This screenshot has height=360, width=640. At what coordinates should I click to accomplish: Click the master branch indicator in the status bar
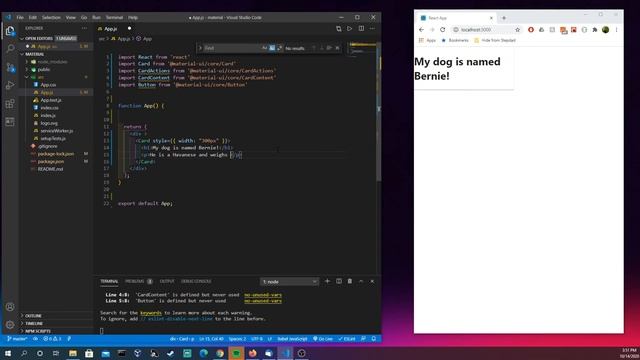tap(17, 339)
